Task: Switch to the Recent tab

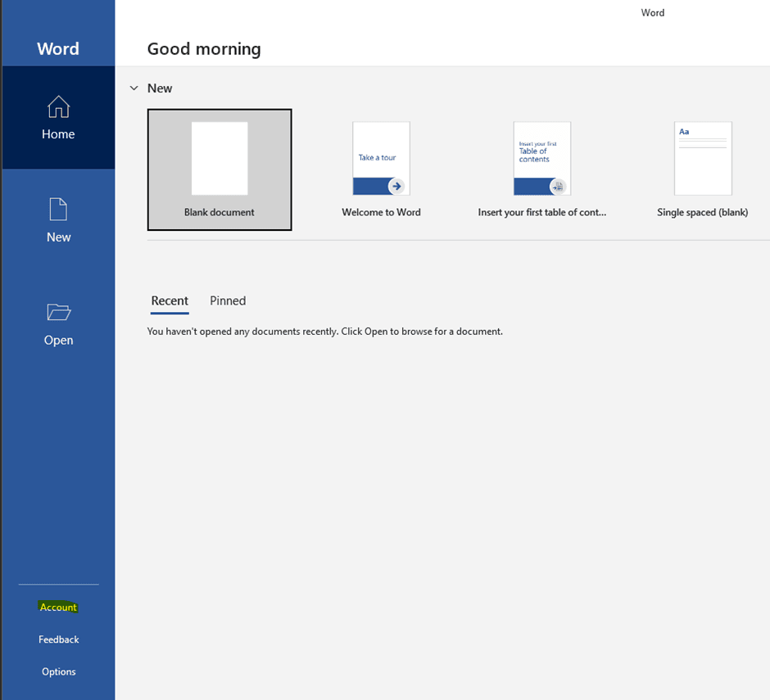Action: [170, 300]
